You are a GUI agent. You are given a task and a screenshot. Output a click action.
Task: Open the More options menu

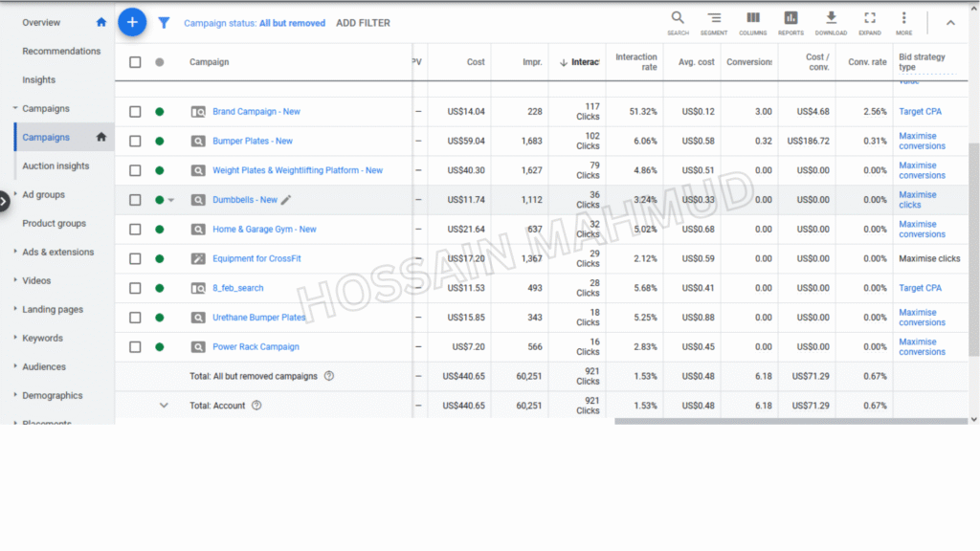(x=903, y=23)
